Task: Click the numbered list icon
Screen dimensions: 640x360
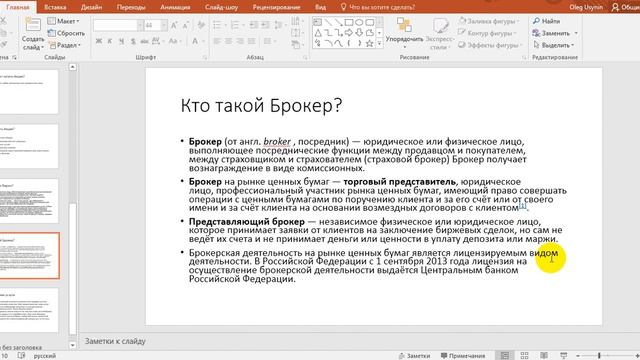Action: pyautogui.click(x=235, y=25)
